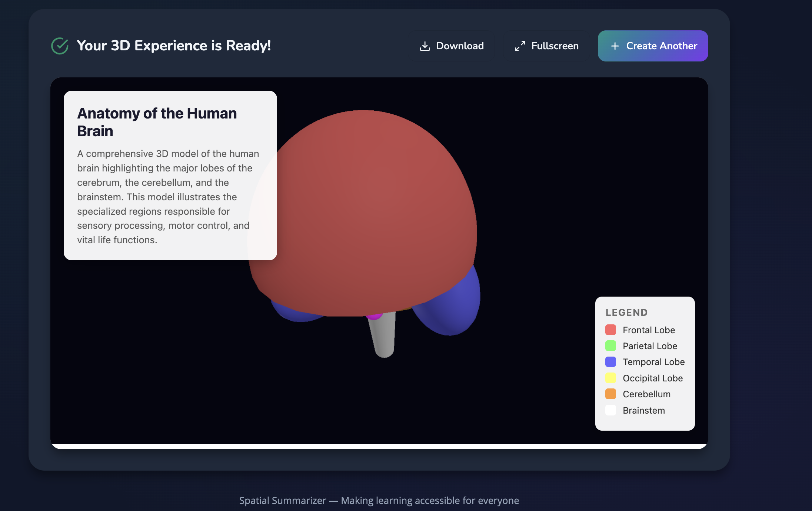Select the blue Temporal Lobe swatch
This screenshot has height=511, width=812.
pyautogui.click(x=610, y=362)
